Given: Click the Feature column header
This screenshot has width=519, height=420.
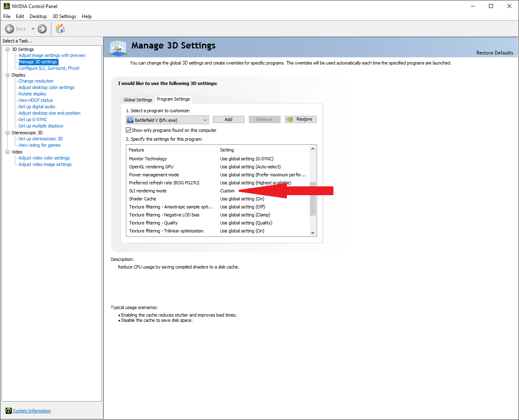Looking at the screenshot, I should (172, 150).
